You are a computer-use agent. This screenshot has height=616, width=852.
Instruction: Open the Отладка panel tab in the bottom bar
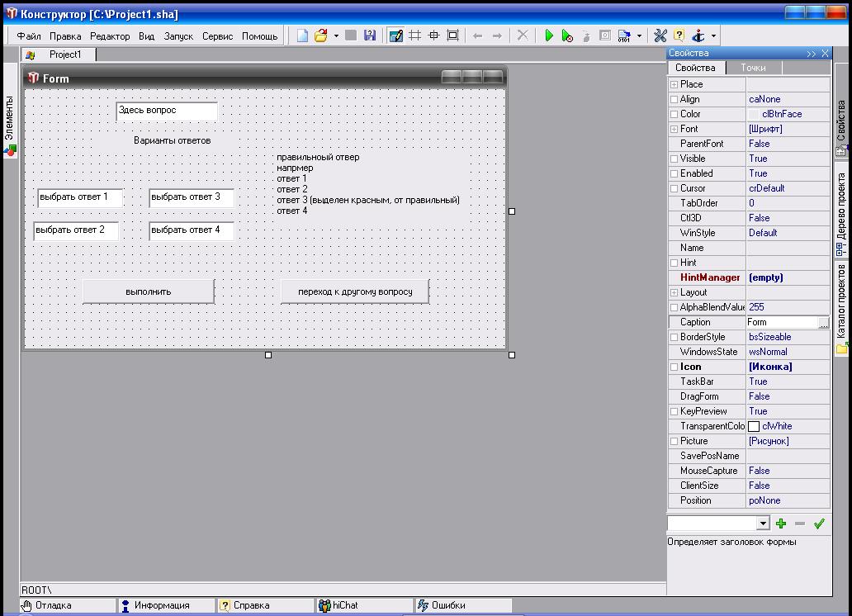tap(68, 605)
